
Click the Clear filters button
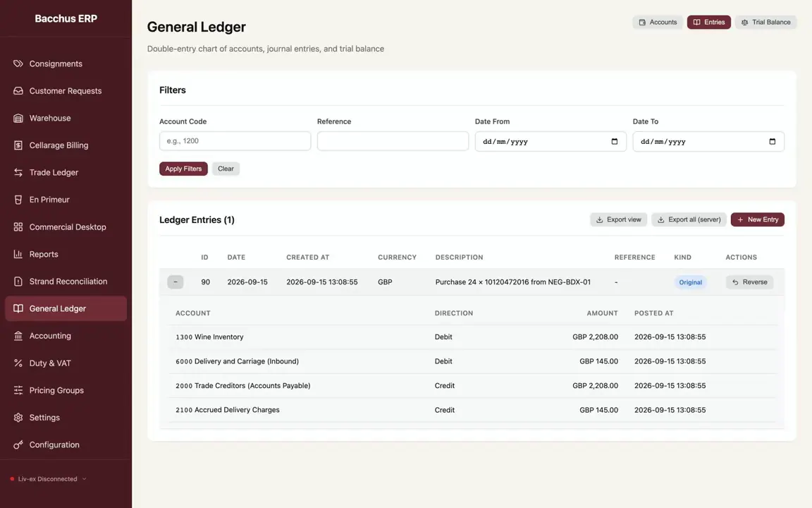pos(226,169)
